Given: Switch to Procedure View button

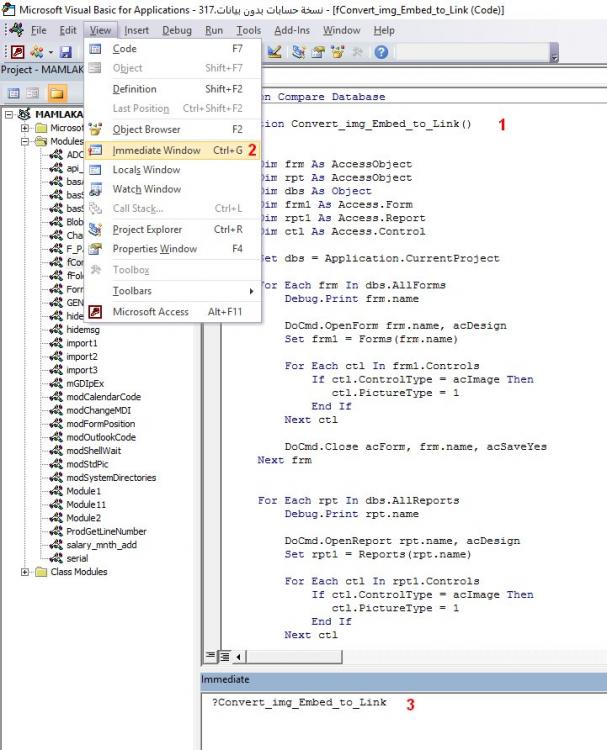Looking at the screenshot, I should (210, 656).
